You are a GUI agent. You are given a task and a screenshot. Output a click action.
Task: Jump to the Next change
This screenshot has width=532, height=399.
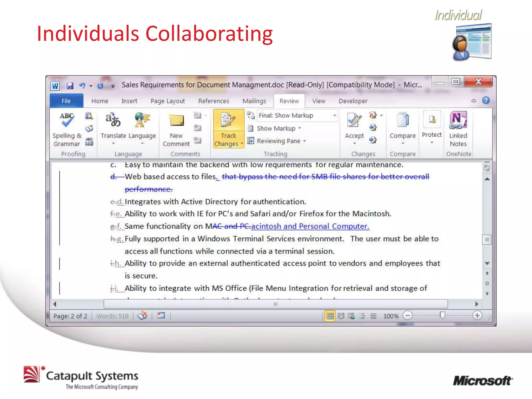tap(373, 140)
